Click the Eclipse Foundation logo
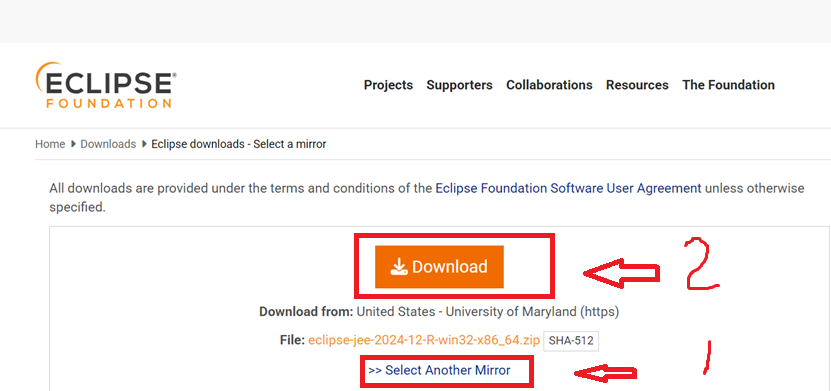Screen dimensions: 831x391 click(106, 85)
